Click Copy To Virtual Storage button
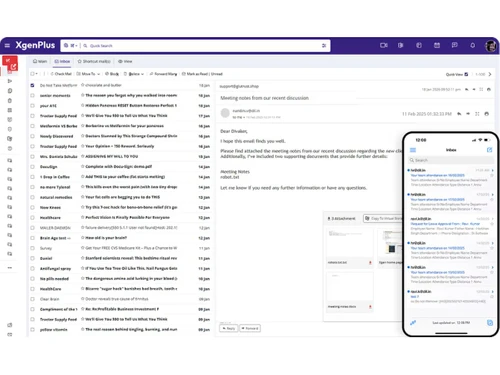This screenshot has height=375, width=500. 383,218
